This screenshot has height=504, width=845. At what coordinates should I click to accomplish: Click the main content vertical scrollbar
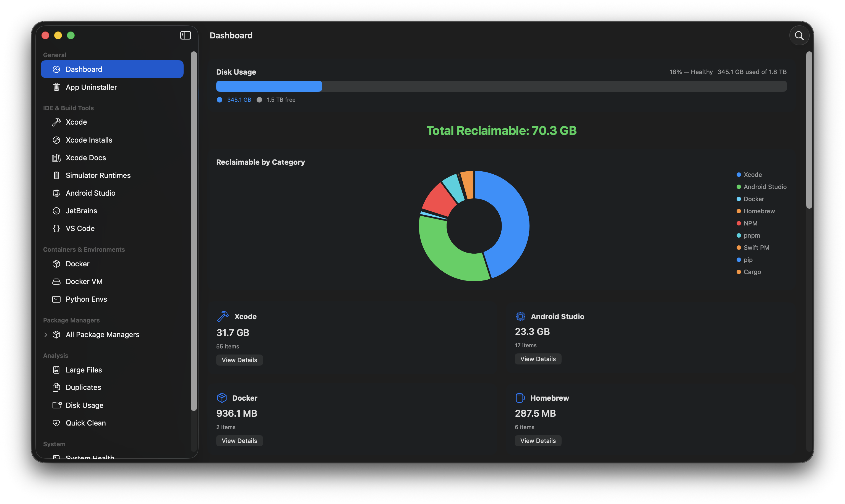click(x=809, y=130)
